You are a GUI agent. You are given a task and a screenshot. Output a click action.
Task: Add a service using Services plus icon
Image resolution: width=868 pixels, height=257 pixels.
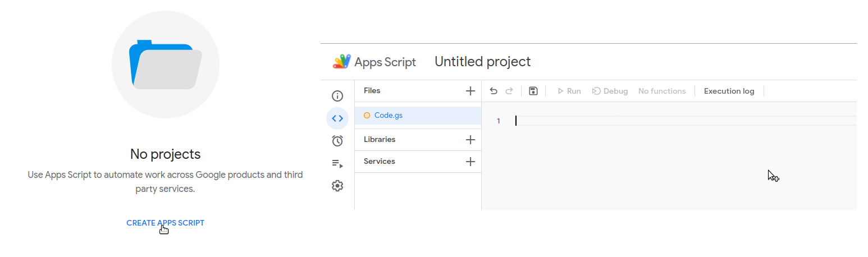(x=470, y=162)
